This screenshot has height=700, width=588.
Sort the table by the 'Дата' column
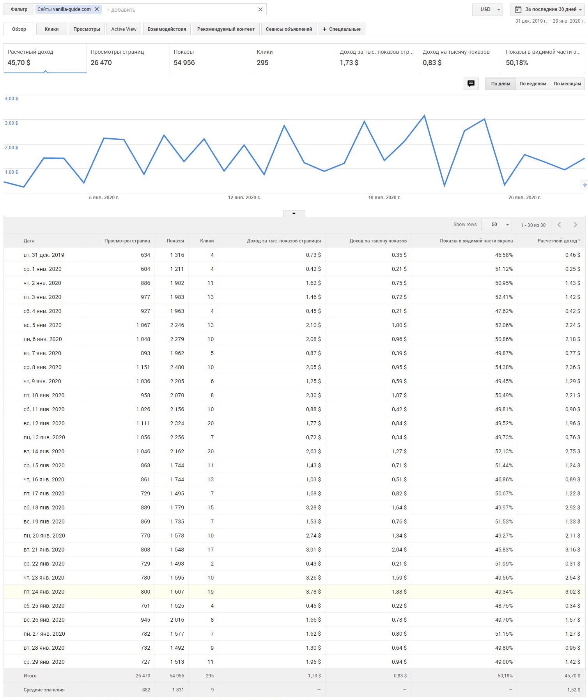click(x=29, y=241)
